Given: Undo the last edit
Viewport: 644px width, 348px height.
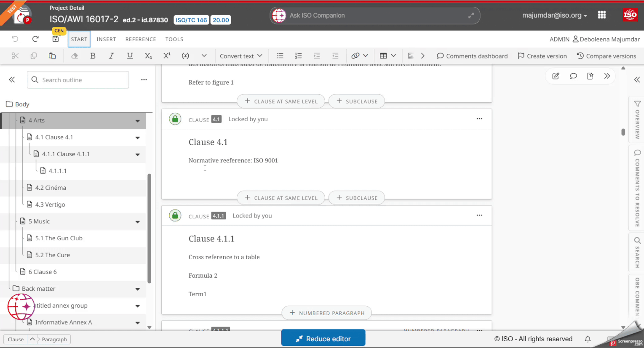Looking at the screenshot, I should pos(15,39).
